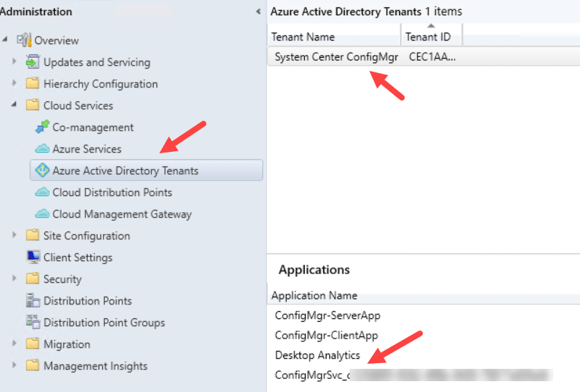Screen dimensions: 580x392
Task: Open Updates and Servicing
Action: coord(97,62)
